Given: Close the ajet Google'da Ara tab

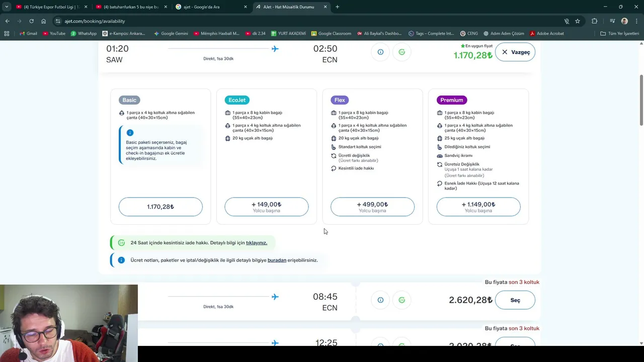Looking at the screenshot, I should coord(246,7).
